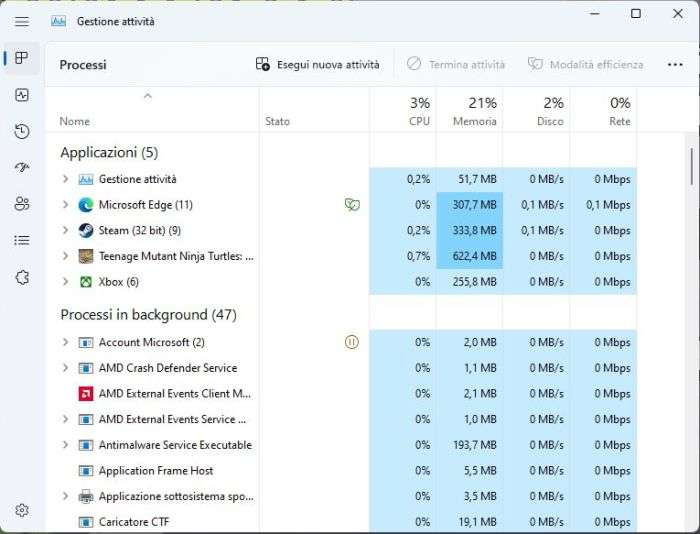The height and width of the screenshot is (534, 700).
Task: Open the Prestazioni page in the sidebar
Action: pos(21,95)
